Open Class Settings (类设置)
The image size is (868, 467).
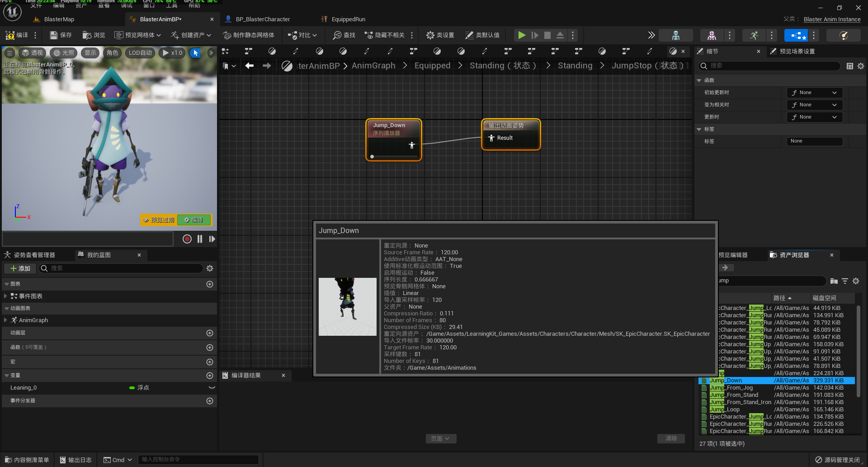tap(440, 35)
